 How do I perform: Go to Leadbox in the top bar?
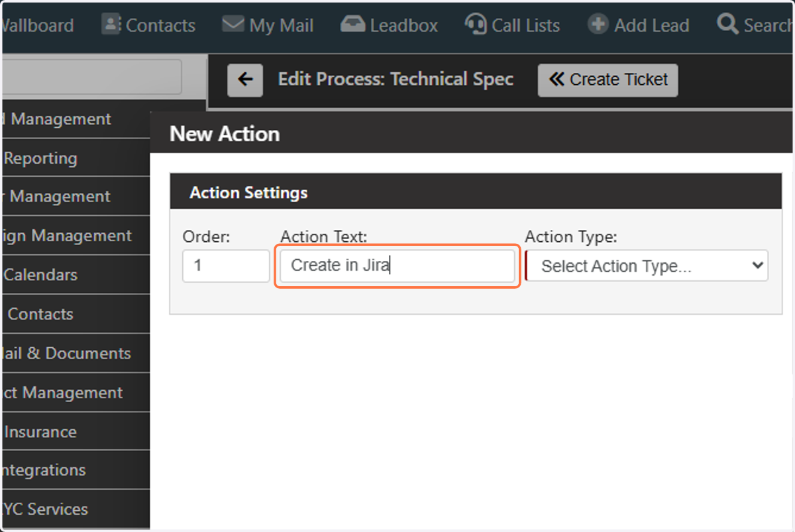(x=389, y=25)
